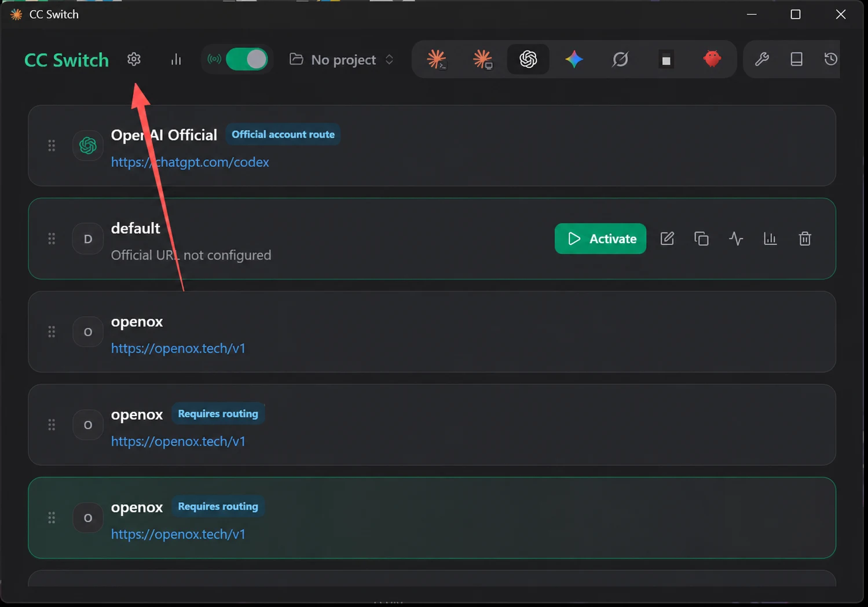Click the Official account route badge
868x607 pixels.
[283, 134]
